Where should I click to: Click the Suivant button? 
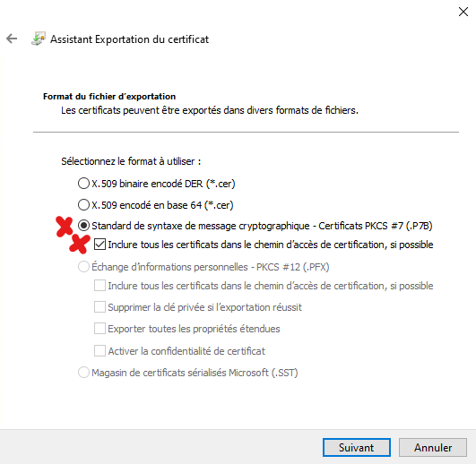[357, 447]
